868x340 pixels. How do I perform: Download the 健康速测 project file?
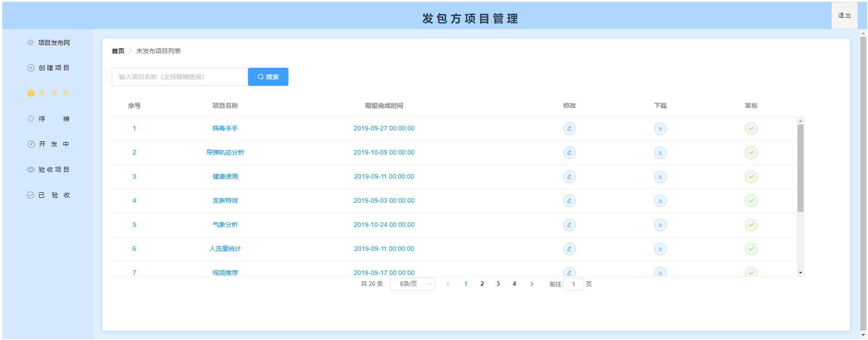(x=660, y=177)
